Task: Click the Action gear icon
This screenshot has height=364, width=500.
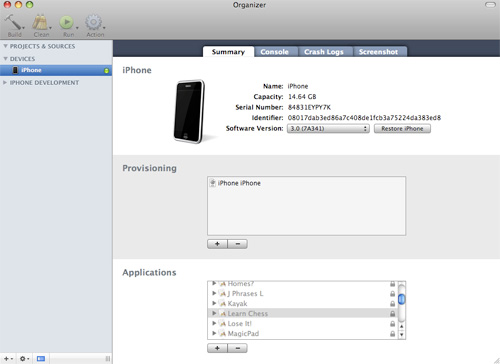Action: 93,22
